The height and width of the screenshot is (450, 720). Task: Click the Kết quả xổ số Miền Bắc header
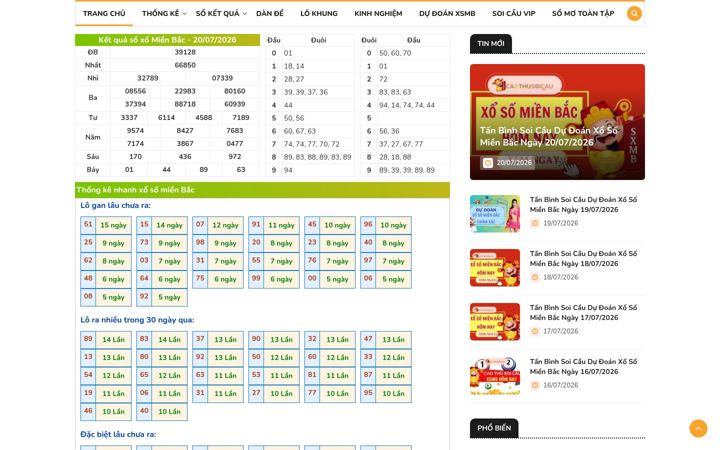167,40
